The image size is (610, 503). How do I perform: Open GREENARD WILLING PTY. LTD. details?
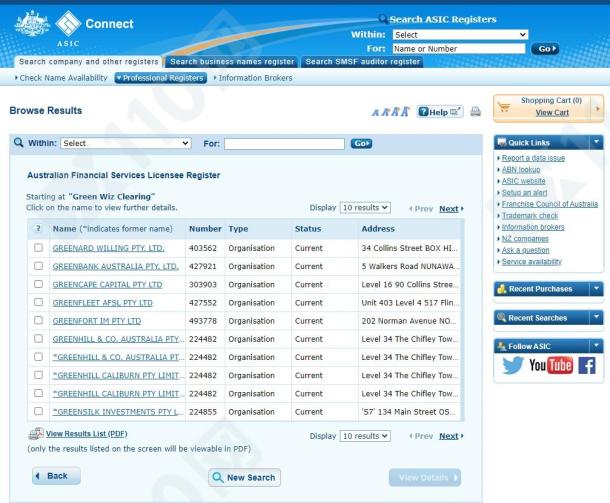[109, 248]
